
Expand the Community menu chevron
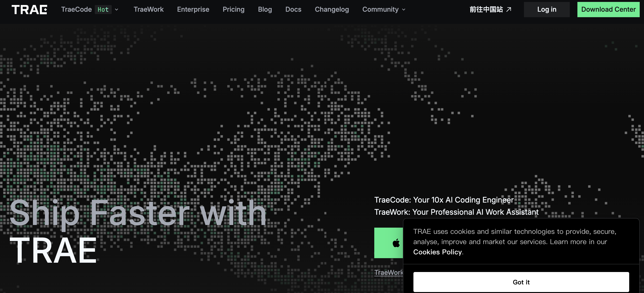tap(404, 10)
